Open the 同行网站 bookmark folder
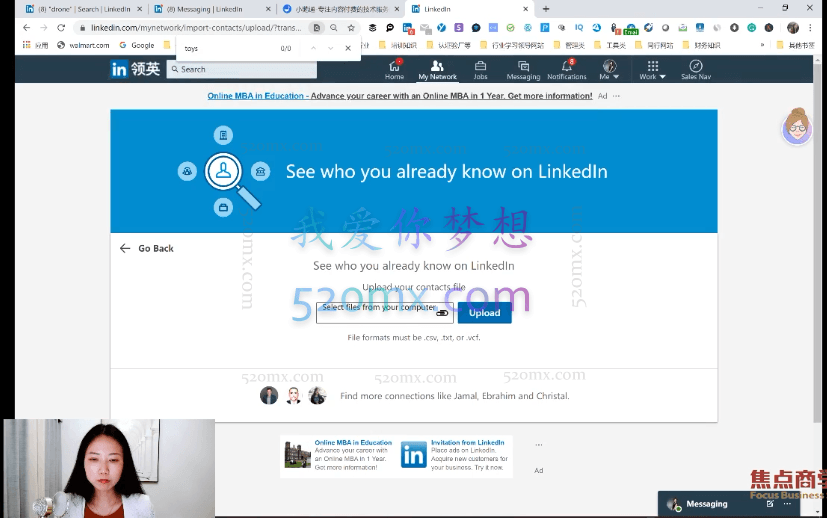827x518 pixels. coord(655,45)
